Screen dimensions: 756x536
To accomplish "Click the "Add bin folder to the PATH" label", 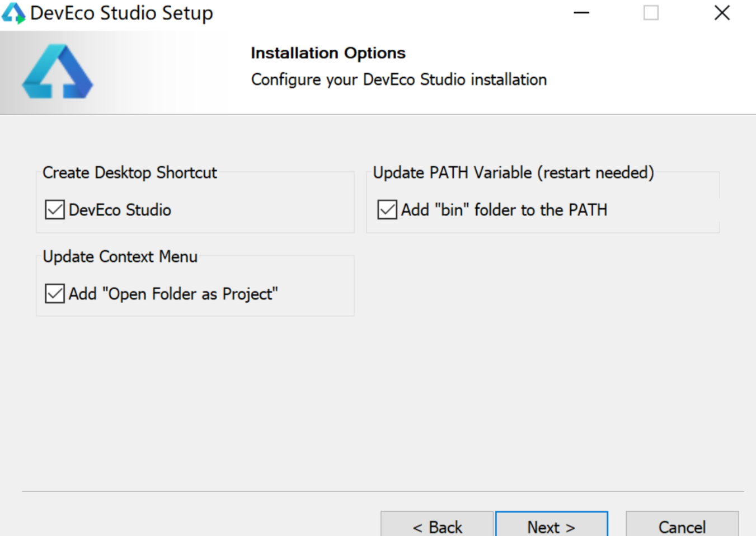I will click(504, 210).
